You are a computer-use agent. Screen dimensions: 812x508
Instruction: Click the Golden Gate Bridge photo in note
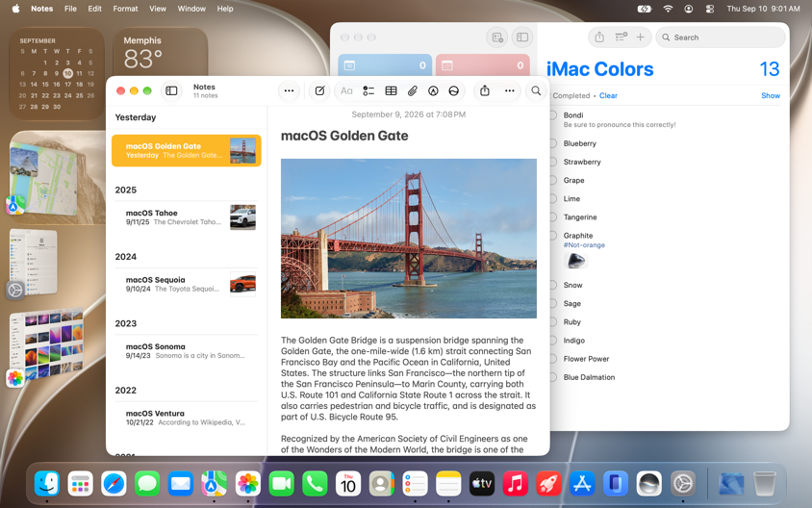point(409,239)
